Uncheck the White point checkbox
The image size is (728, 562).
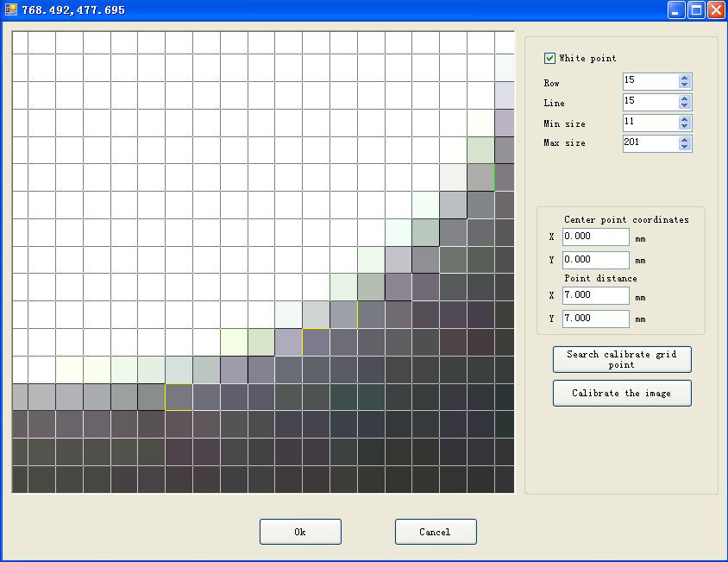coord(549,58)
